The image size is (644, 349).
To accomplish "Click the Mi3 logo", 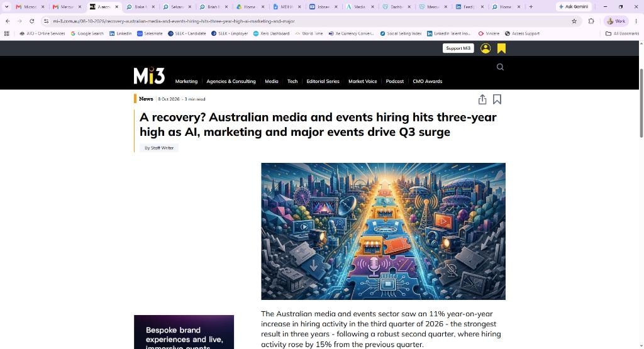I will point(149,75).
